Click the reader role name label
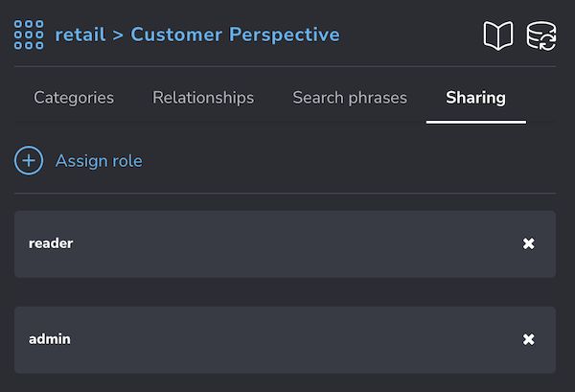The width and height of the screenshot is (575, 392). [x=51, y=243]
